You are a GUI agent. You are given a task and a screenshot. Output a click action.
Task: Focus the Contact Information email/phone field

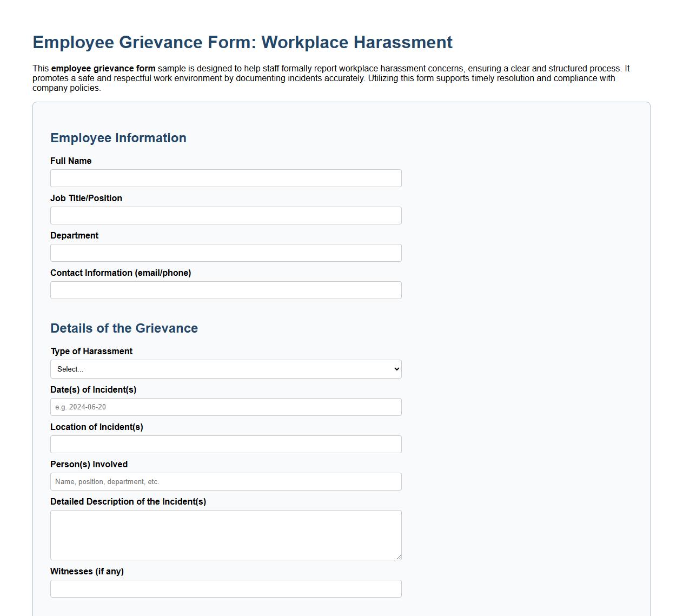[226, 290]
